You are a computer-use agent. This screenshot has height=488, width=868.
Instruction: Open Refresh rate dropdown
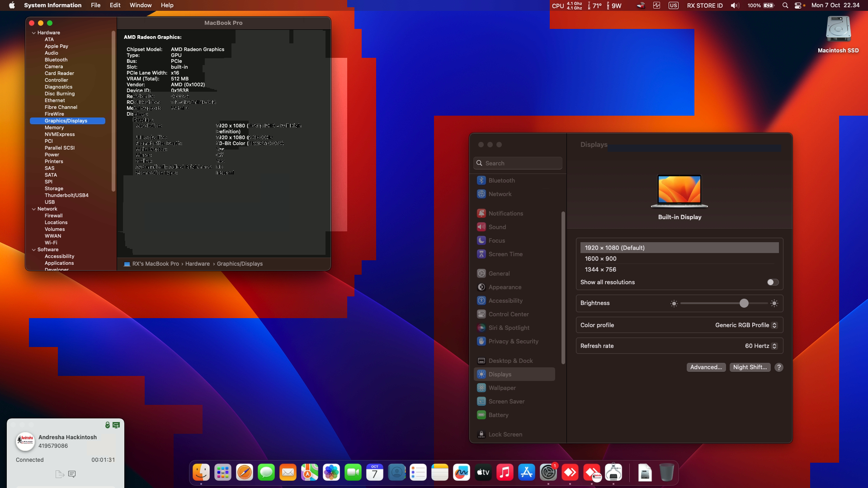pyautogui.click(x=761, y=346)
